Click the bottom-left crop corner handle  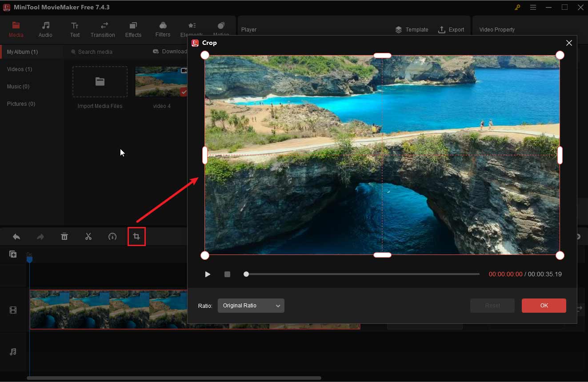point(205,255)
